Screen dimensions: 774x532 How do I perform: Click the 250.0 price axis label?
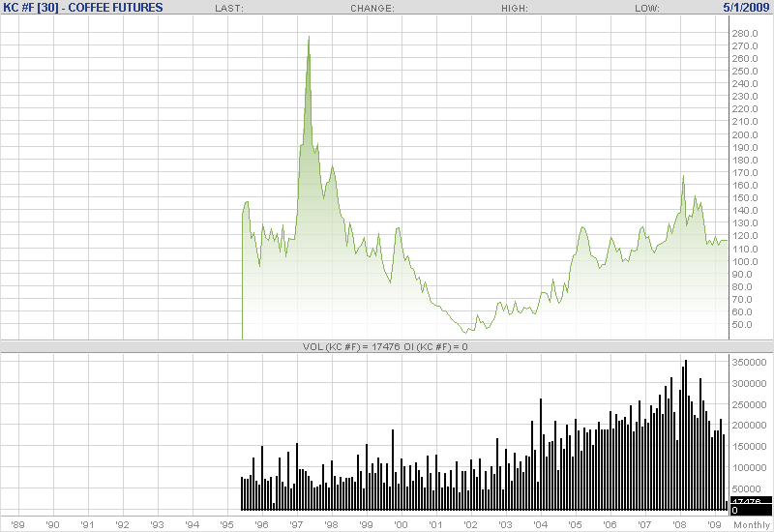[744, 72]
